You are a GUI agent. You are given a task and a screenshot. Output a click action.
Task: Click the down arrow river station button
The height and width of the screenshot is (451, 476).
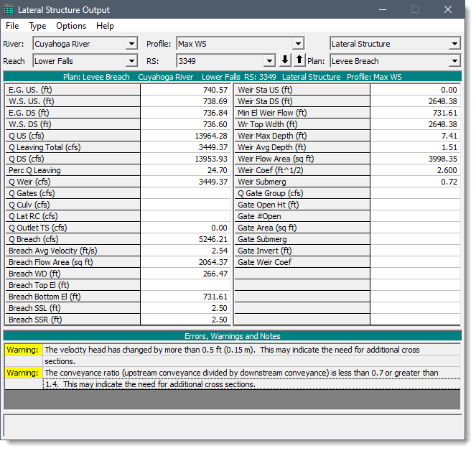click(286, 60)
